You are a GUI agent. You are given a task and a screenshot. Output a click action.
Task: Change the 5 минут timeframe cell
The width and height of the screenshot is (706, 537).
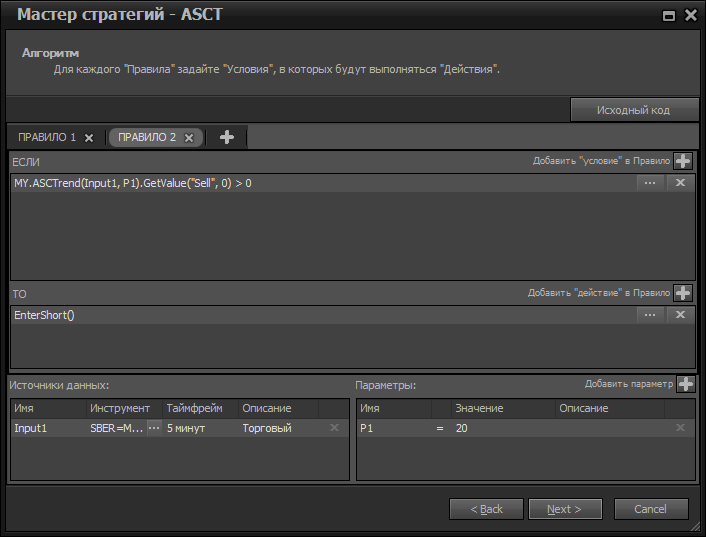click(x=200, y=428)
